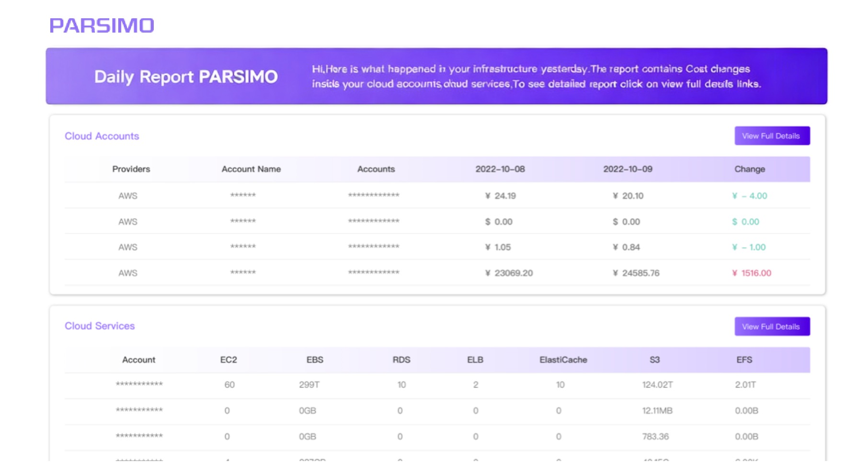Screen dimensions: 868x462
Task: Click the PARSIMO logo
Action: (102, 25)
